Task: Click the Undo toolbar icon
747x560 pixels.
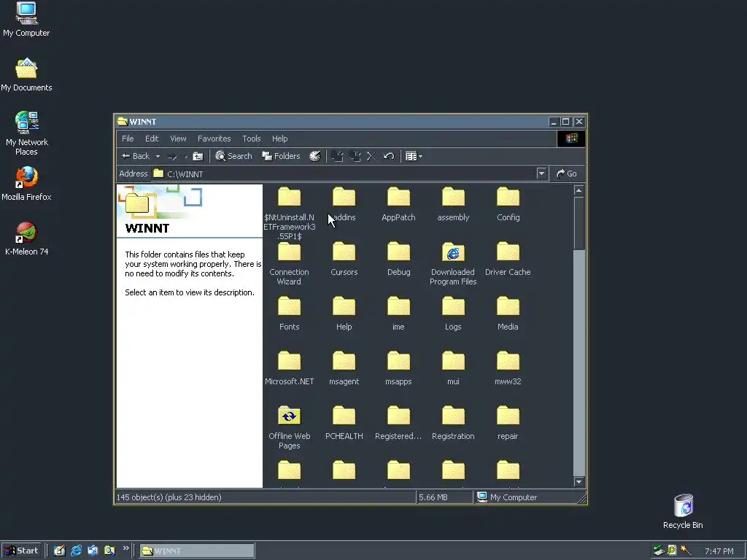Action: click(x=389, y=156)
